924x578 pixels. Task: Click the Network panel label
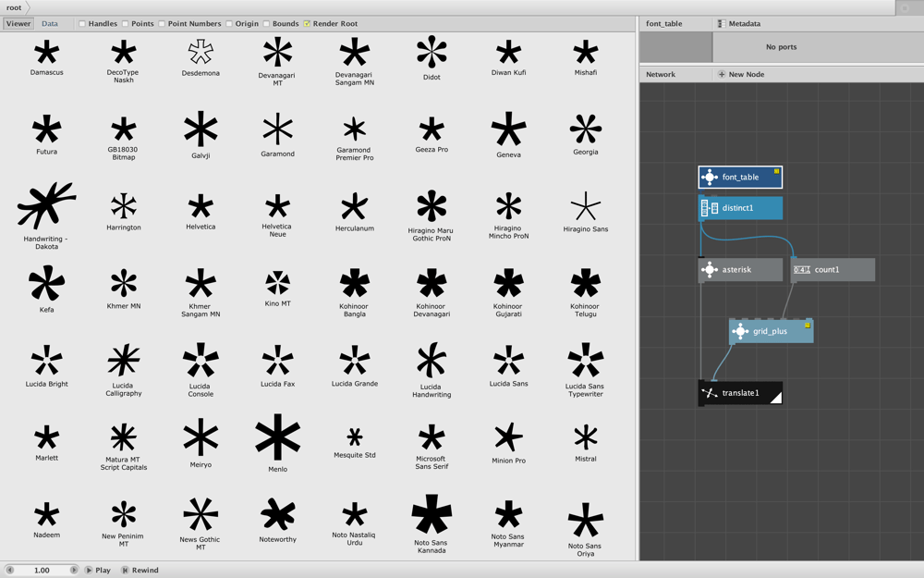tap(661, 74)
